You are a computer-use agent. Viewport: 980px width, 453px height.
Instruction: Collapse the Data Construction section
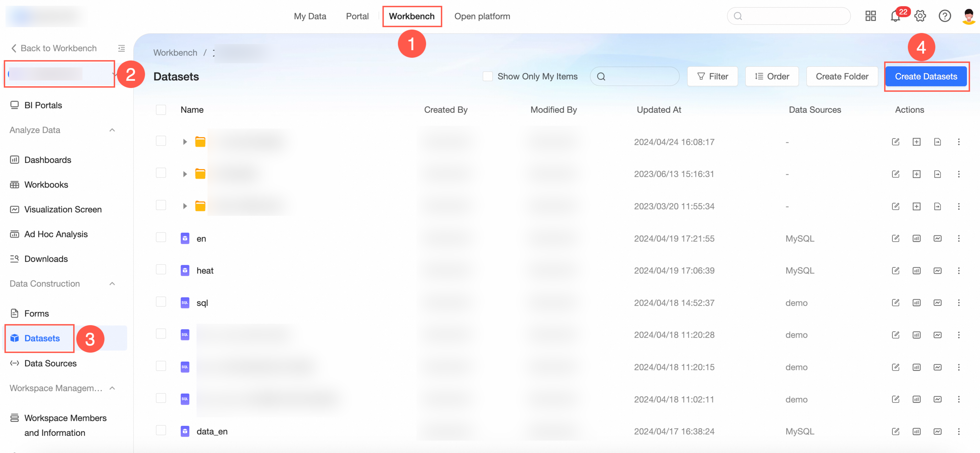pos(112,284)
